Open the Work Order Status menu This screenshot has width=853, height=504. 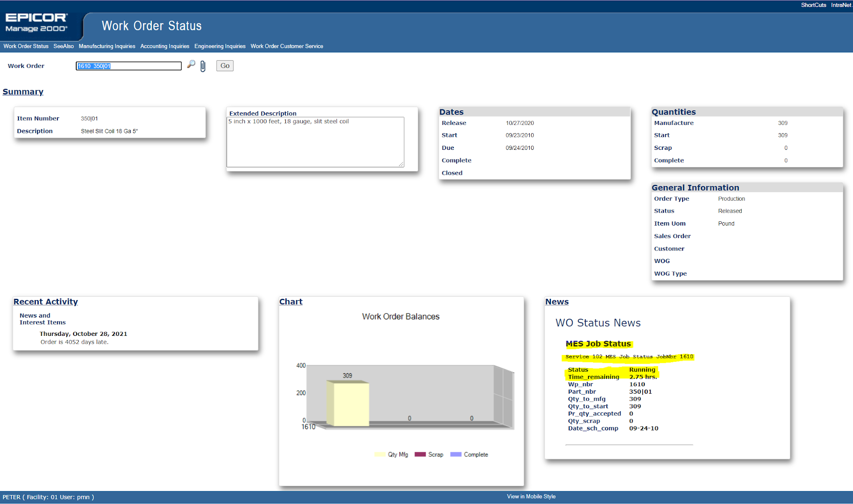(26, 46)
